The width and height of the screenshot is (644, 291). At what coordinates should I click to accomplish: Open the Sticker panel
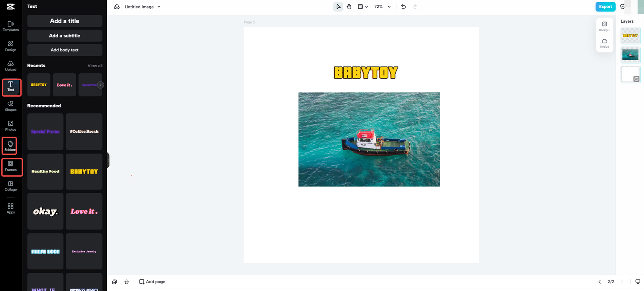coord(11,146)
